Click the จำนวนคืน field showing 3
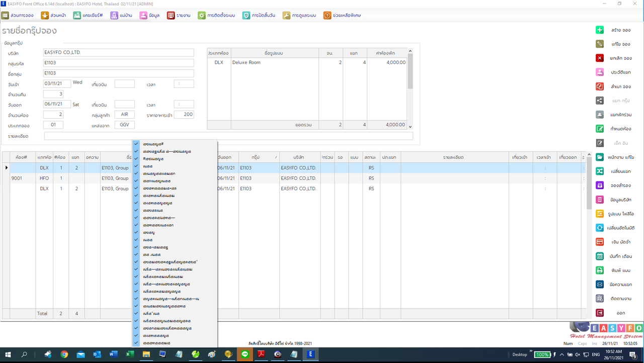644x363 pixels. 53,94
